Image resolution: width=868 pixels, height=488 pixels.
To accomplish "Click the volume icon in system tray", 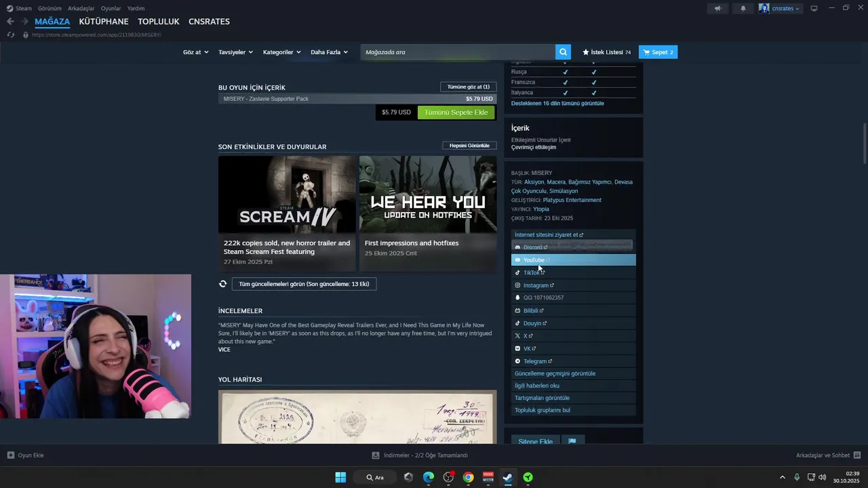I will pos(823,477).
